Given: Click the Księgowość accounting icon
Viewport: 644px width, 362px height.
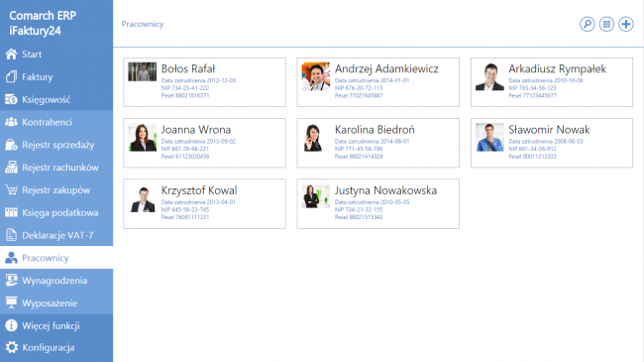Looking at the screenshot, I should pyautogui.click(x=11, y=99).
